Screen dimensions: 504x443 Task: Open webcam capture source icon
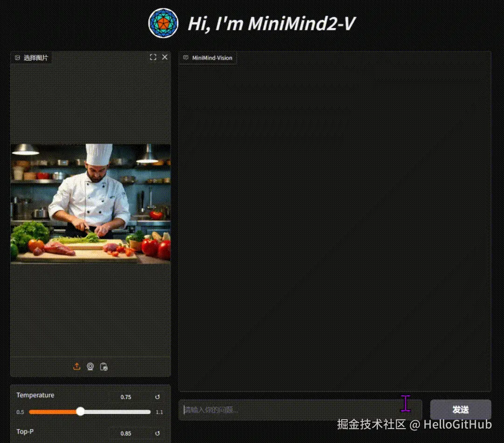pos(91,367)
